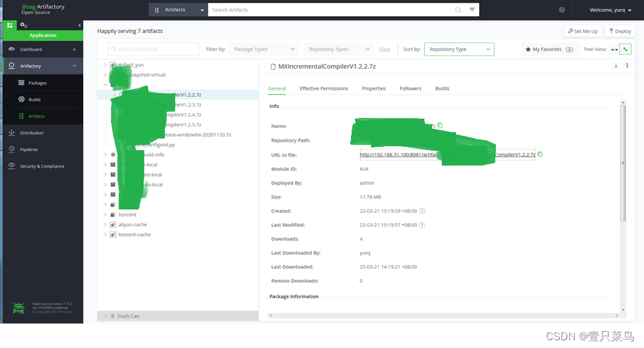Click the search magnifier icon
The width and height of the screenshot is (644, 348).
[x=458, y=10]
